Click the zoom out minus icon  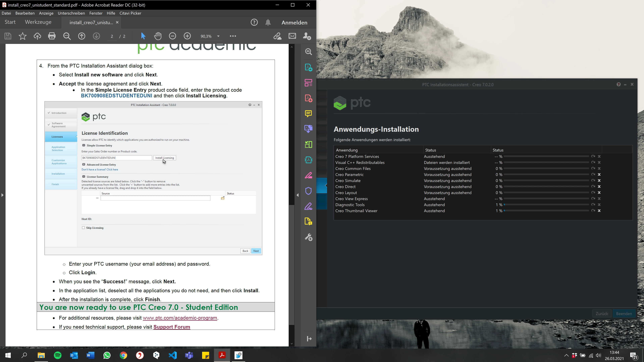[173, 36]
